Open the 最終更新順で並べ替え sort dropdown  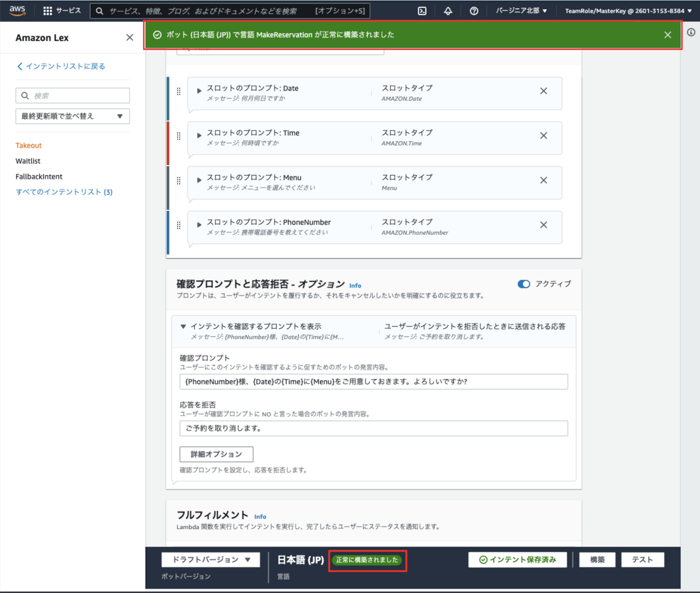(x=73, y=117)
